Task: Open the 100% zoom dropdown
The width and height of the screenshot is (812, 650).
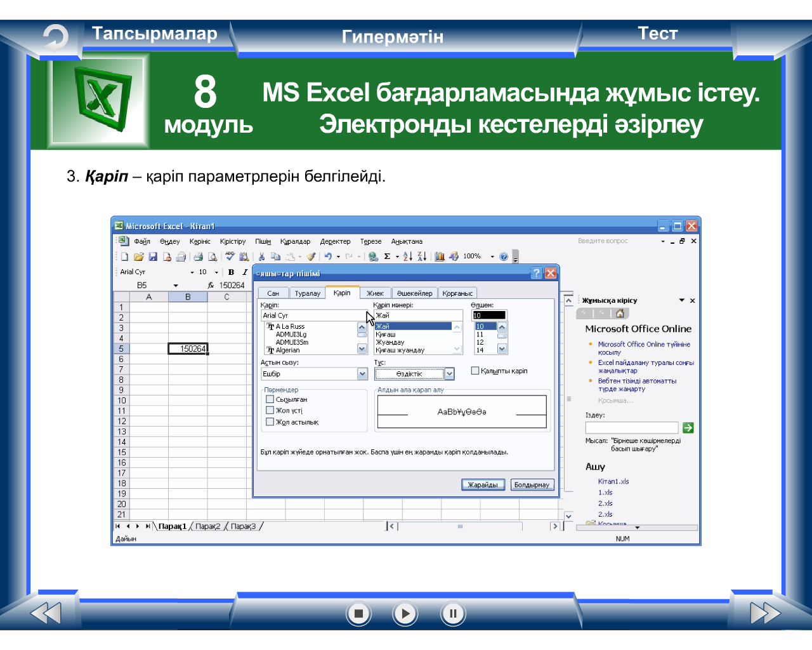Action: (x=492, y=256)
